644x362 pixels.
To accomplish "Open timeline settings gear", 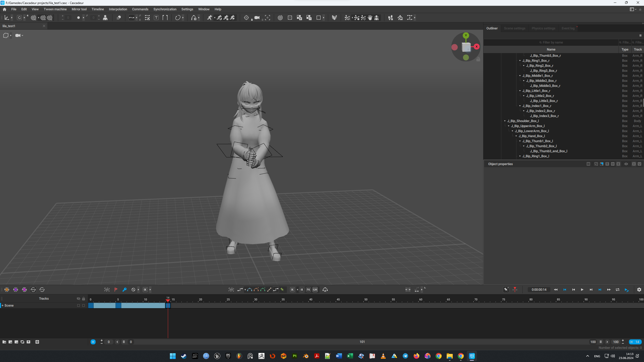I will pyautogui.click(x=639, y=290).
